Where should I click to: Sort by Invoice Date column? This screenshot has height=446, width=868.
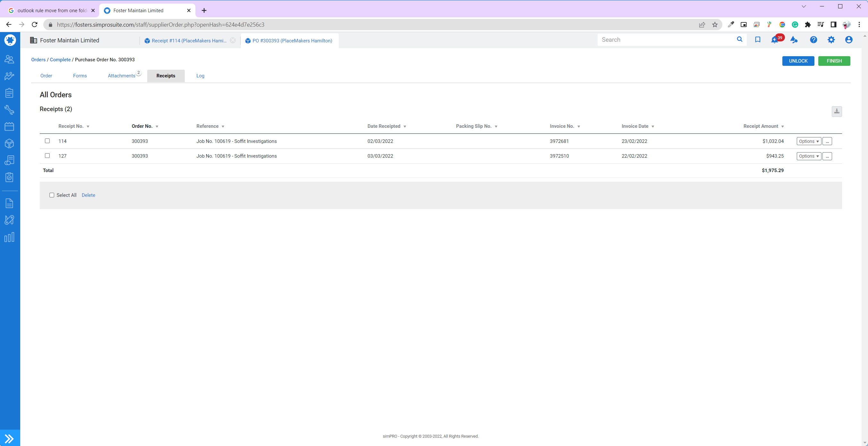click(637, 126)
